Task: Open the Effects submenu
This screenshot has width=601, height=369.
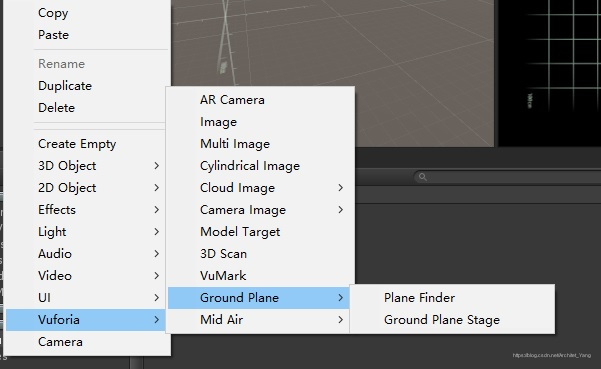Action: (x=85, y=210)
